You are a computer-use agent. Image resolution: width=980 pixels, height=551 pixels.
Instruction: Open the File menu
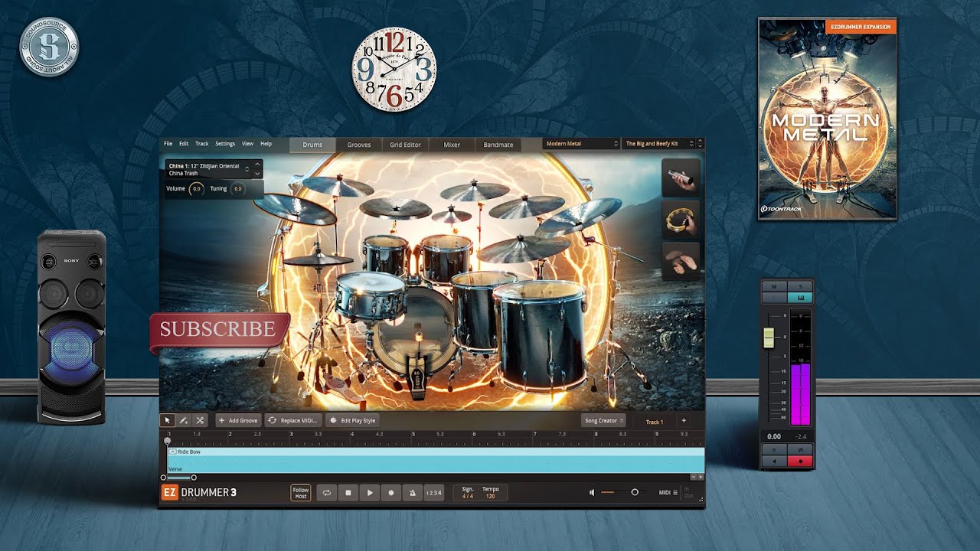[168, 144]
